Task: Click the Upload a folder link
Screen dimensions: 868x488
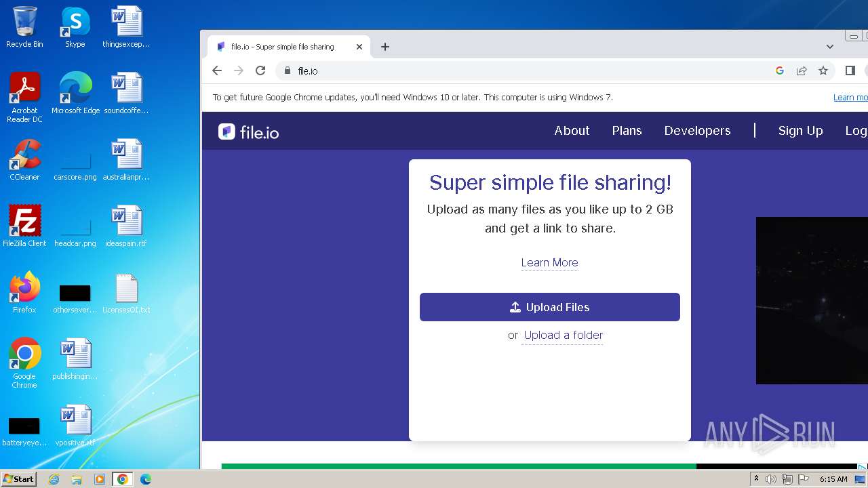Action: click(x=563, y=335)
